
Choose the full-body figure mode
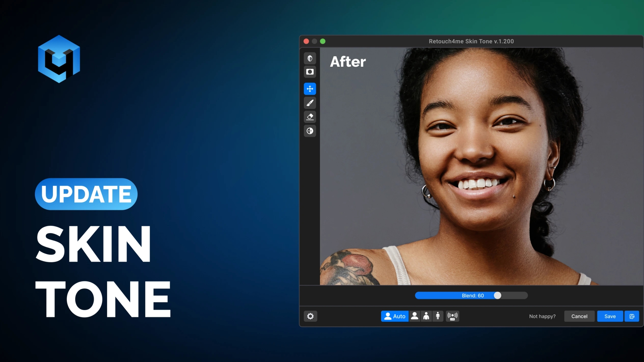(438, 316)
